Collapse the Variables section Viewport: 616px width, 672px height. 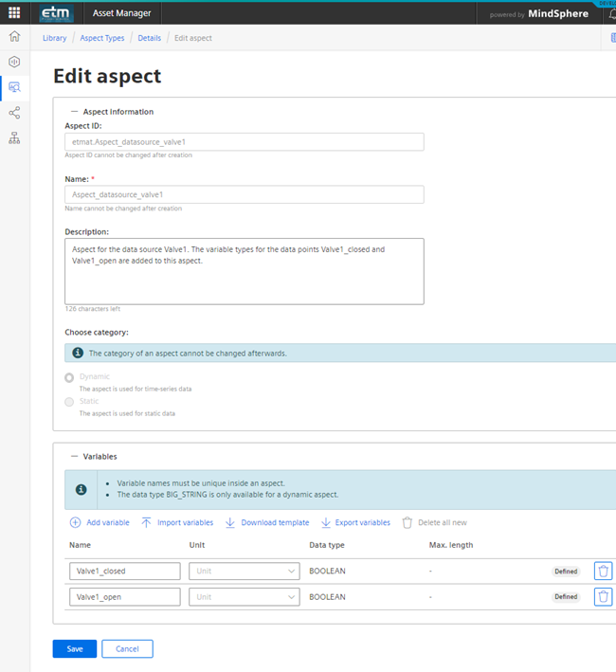75,456
